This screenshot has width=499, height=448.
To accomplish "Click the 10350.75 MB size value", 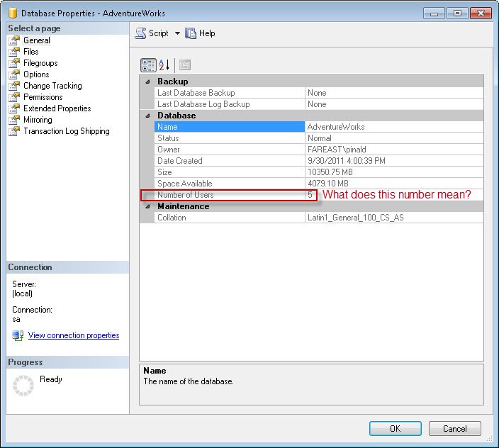I will point(330,172).
